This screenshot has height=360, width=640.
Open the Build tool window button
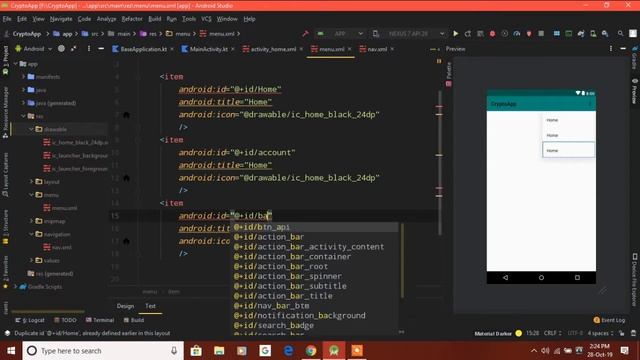click(134, 320)
